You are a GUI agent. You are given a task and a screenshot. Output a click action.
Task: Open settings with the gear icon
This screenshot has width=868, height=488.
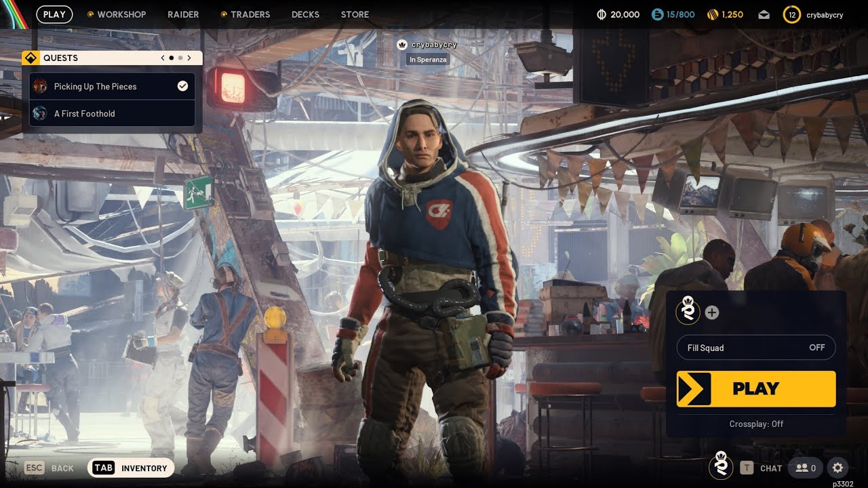pyautogui.click(x=837, y=468)
